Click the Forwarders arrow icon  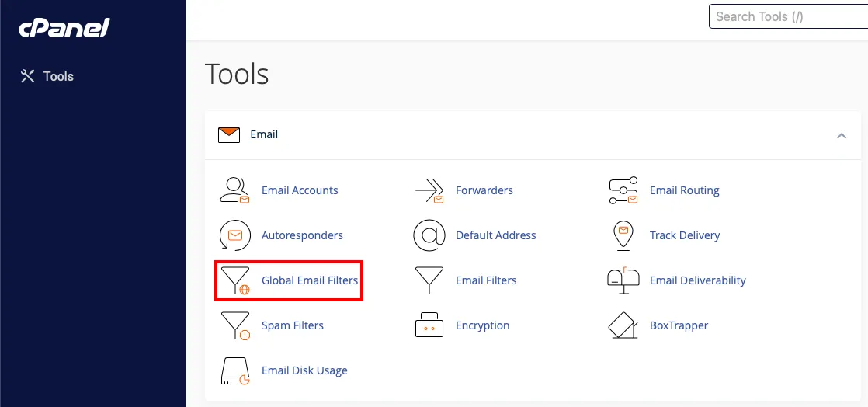429,191
